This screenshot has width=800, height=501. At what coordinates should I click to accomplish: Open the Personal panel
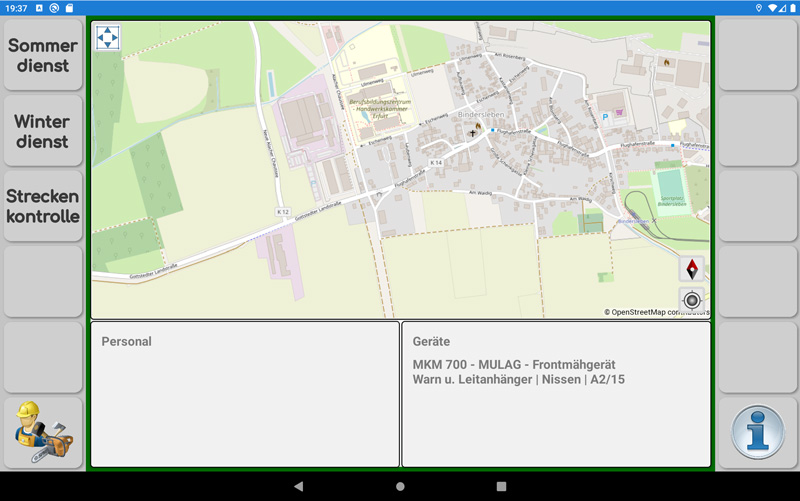pos(245,394)
